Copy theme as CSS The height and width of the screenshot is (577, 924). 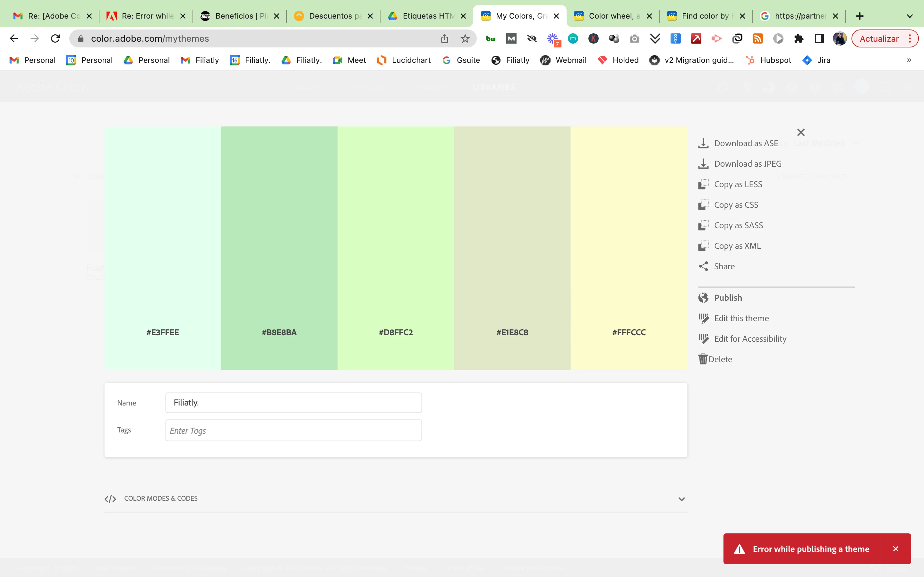[x=736, y=205]
